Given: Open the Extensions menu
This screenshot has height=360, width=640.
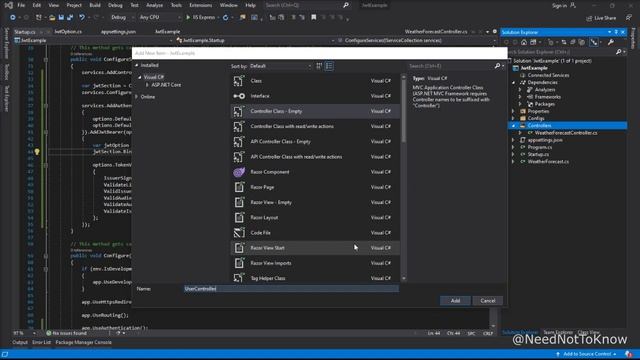Looking at the screenshot, I should (x=200, y=5).
